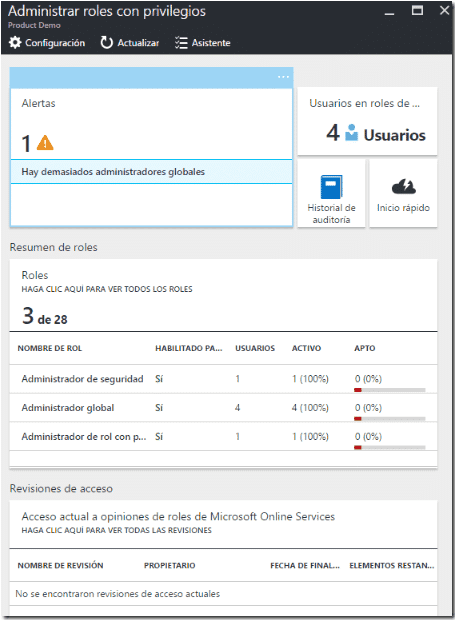The image size is (455, 623).
Task: Open the ellipsis menu on Alertas tile
Action: pyautogui.click(x=283, y=77)
